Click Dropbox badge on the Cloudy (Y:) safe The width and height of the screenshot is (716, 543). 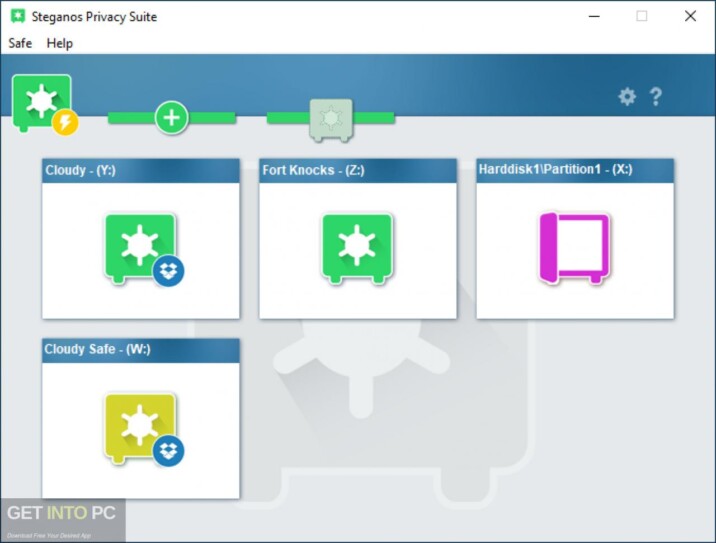pyautogui.click(x=168, y=271)
